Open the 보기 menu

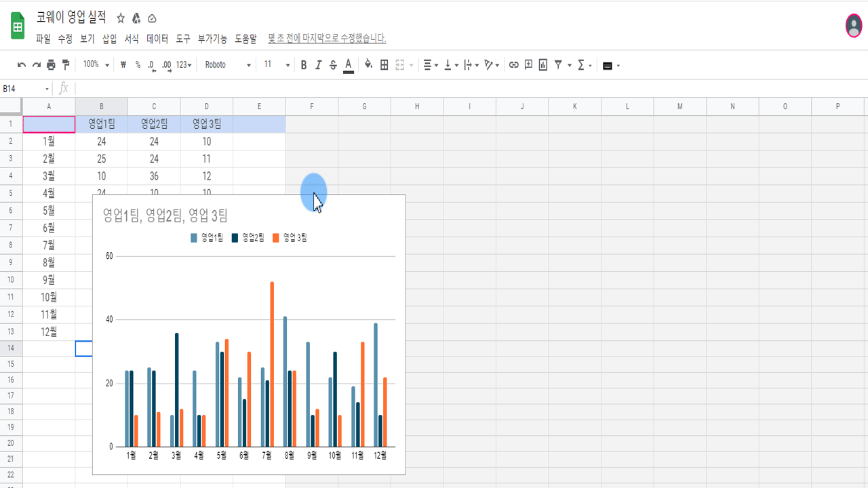point(87,39)
